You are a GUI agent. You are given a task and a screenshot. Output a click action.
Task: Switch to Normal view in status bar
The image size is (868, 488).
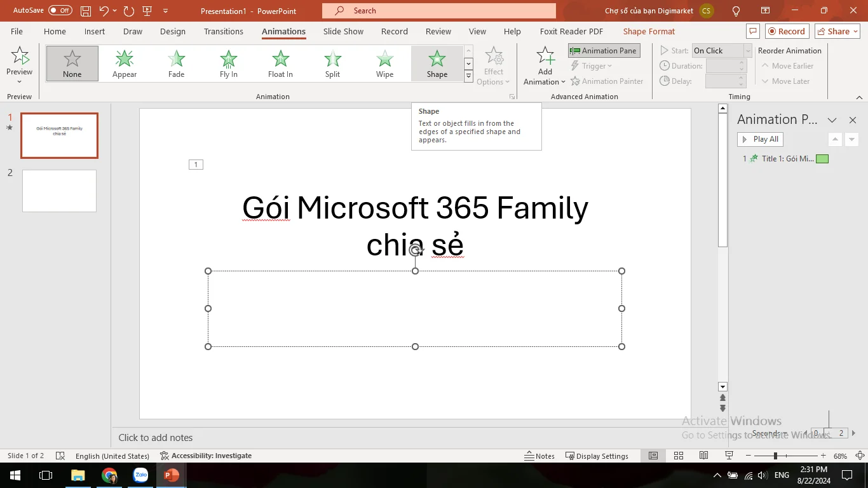click(x=653, y=456)
